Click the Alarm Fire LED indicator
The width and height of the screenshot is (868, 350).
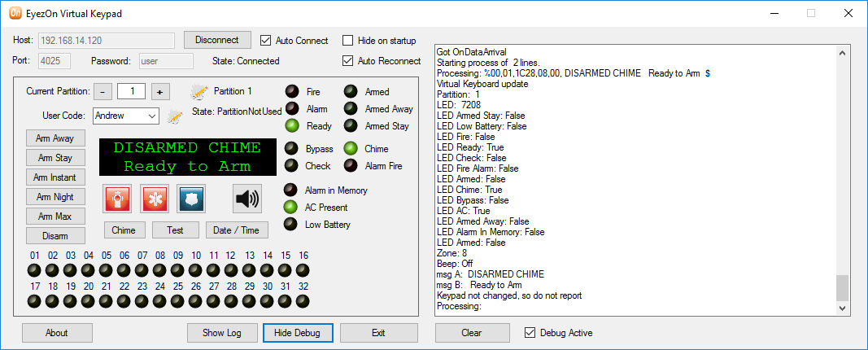point(351,165)
